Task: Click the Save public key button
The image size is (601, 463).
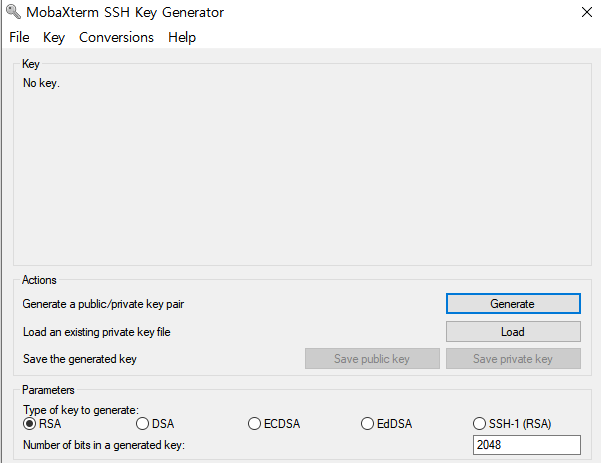Action: 372,359
